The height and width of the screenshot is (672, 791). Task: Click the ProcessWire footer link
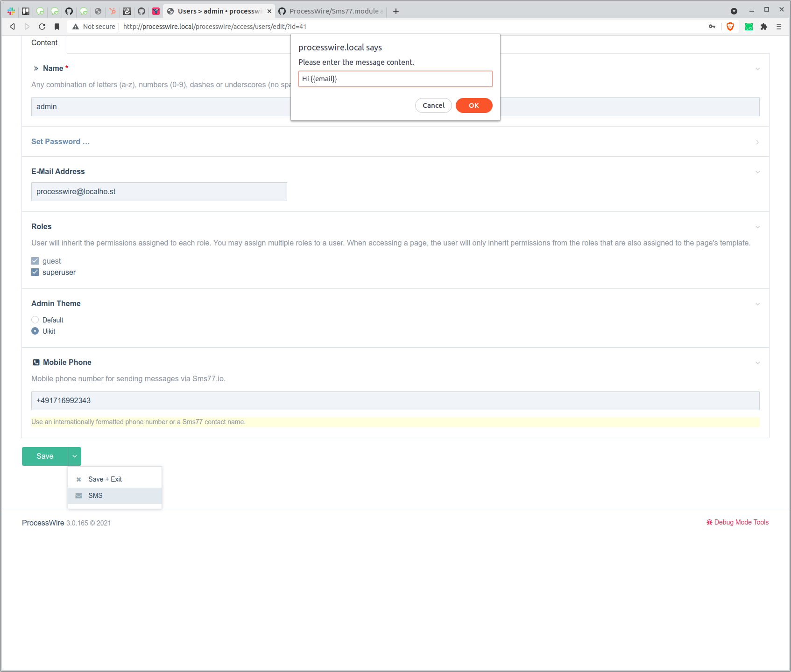43,523
